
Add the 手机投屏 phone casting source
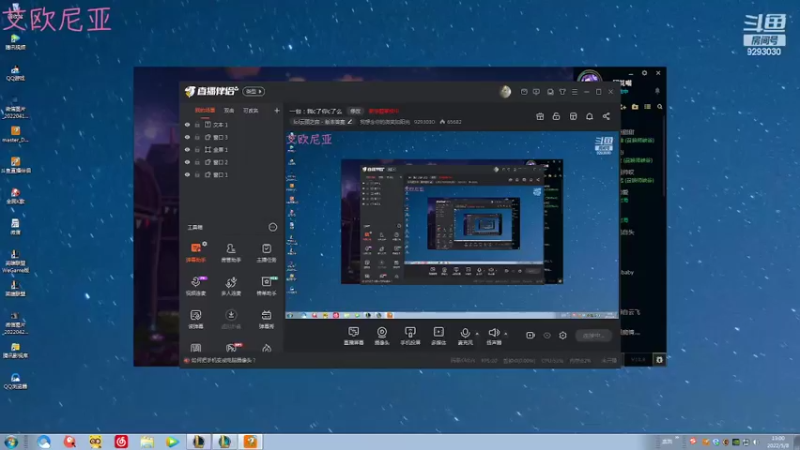coord(410,336)
